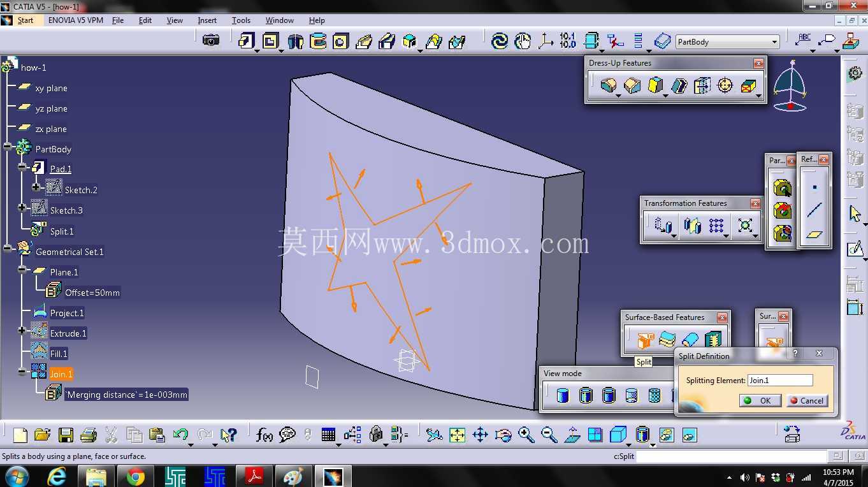Click the Capture camera icon
Screen dimensions: 868x487
click(211, 41)
